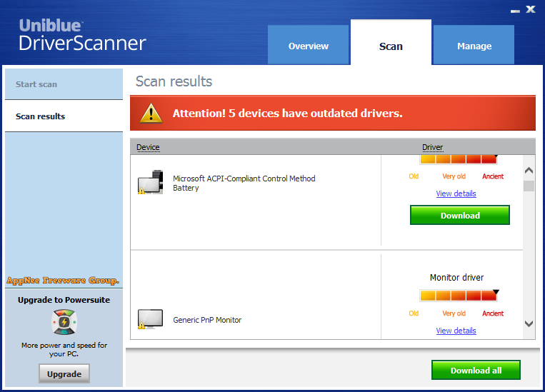Click the Upgrade button
Screen dimensions: 545x392
64,374
